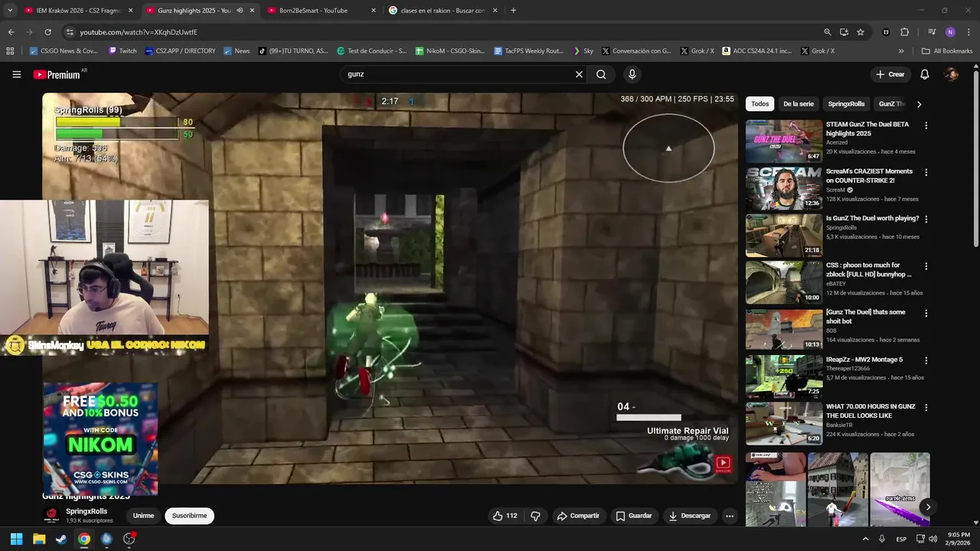Screen dimensions: 980x551
Task: Open the Chrome zoom magnifier in address bar
Action: point(827,32)
